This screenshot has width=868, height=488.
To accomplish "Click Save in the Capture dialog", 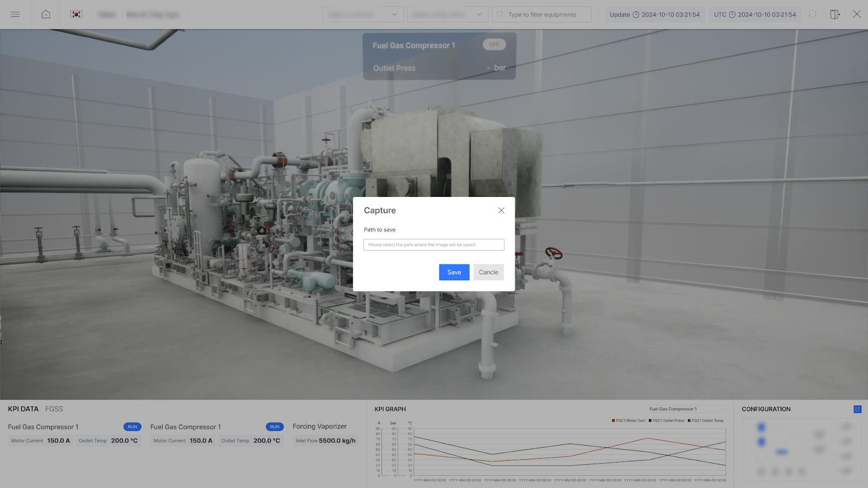I will tap(454, 272).
